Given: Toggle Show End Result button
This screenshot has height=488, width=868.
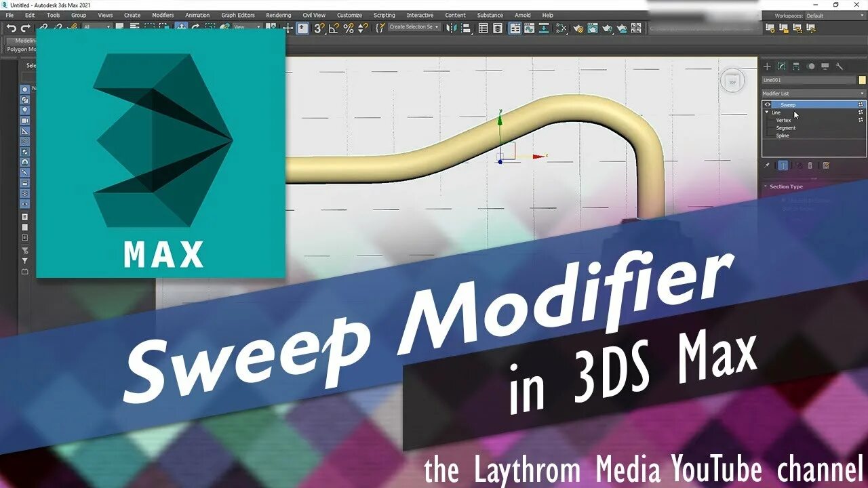Looking at the screenshot, I should [x=783, y=165].
